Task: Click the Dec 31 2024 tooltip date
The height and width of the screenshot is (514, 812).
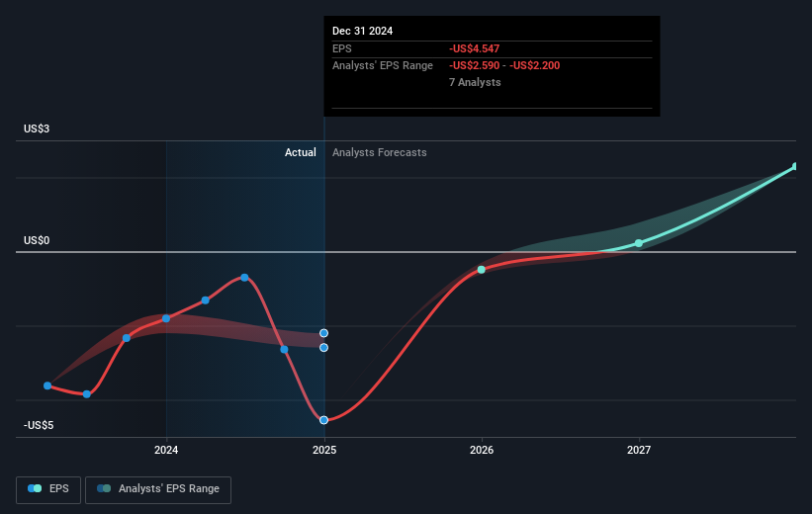Action: click(363, 31)
